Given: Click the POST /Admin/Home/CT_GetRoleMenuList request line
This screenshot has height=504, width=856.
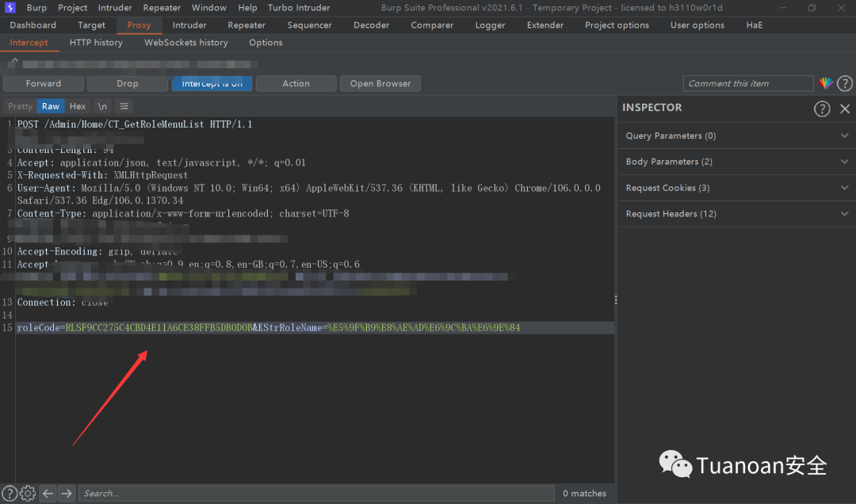Looking at the screenshot, I should (135, 124).
